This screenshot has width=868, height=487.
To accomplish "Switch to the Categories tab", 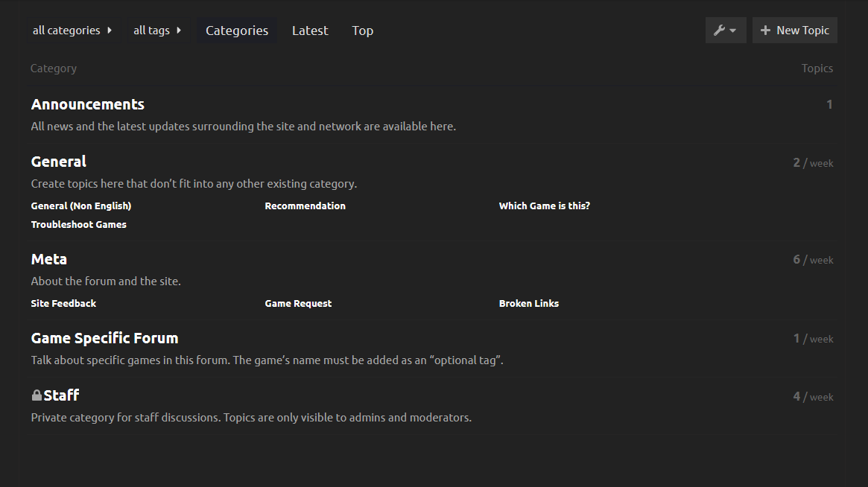I will click(237, 31).
